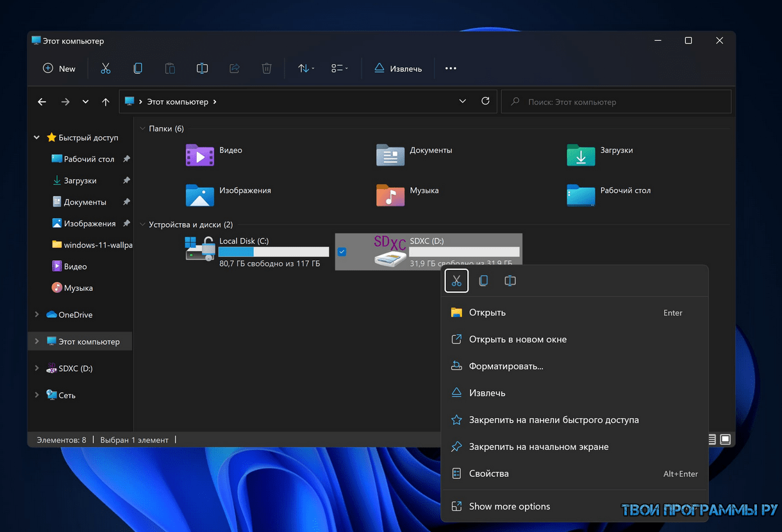The height and width of the screenshot is (532, 782).
Task: Select the Рабочий стол folder icon in the main pane
Action: pos(581,195)
